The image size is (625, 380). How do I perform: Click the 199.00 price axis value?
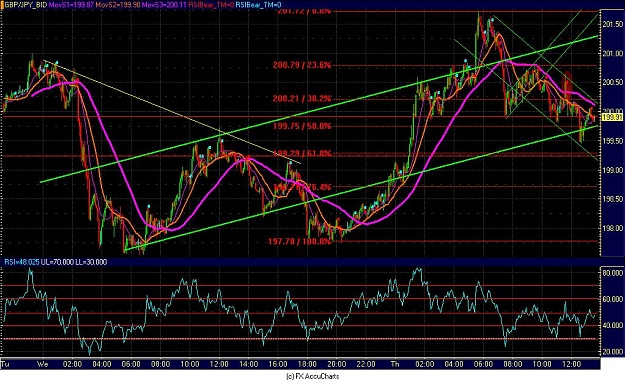[612, 170]
